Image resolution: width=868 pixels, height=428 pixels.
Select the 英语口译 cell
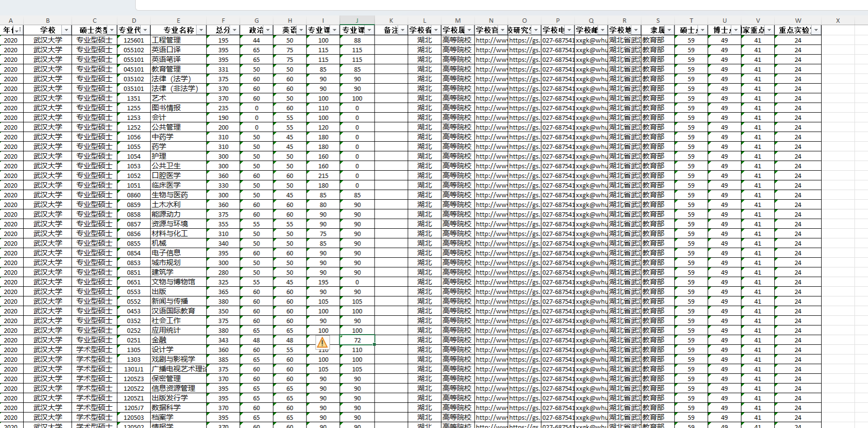(178, 50)
